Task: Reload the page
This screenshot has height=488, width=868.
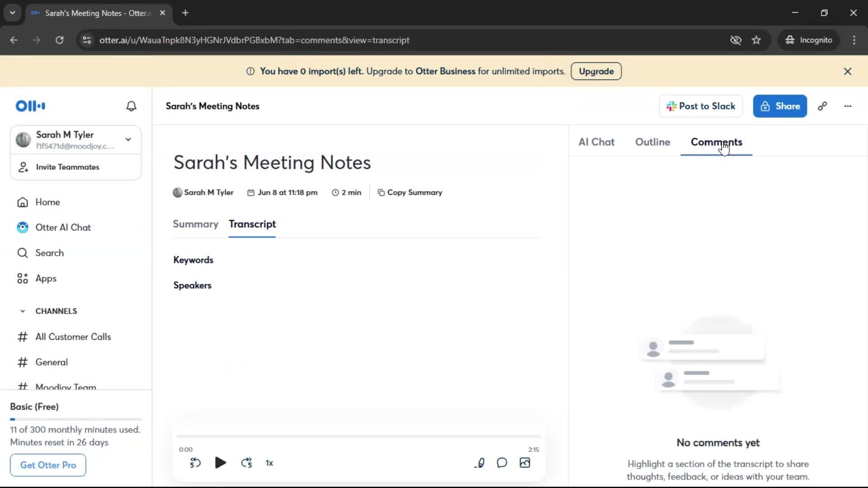Action: [x=59, y=40]
